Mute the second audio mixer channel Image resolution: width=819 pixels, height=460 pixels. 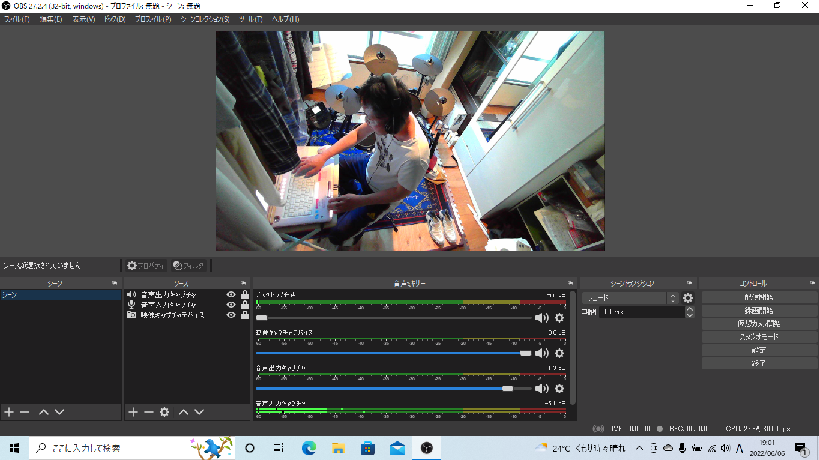542,353
